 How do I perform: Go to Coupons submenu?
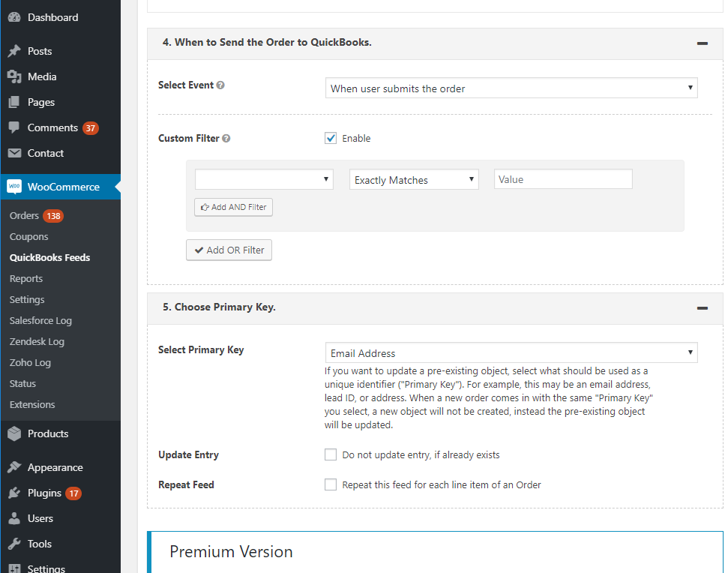click(x=28, y=237)
